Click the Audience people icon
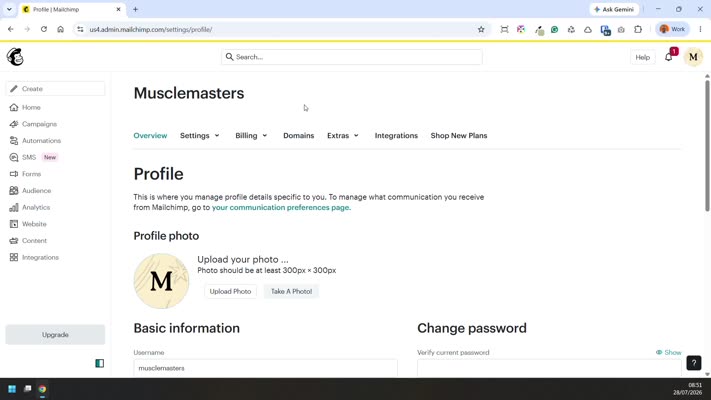This screenshot has height=400, width=711. point(14,190)
